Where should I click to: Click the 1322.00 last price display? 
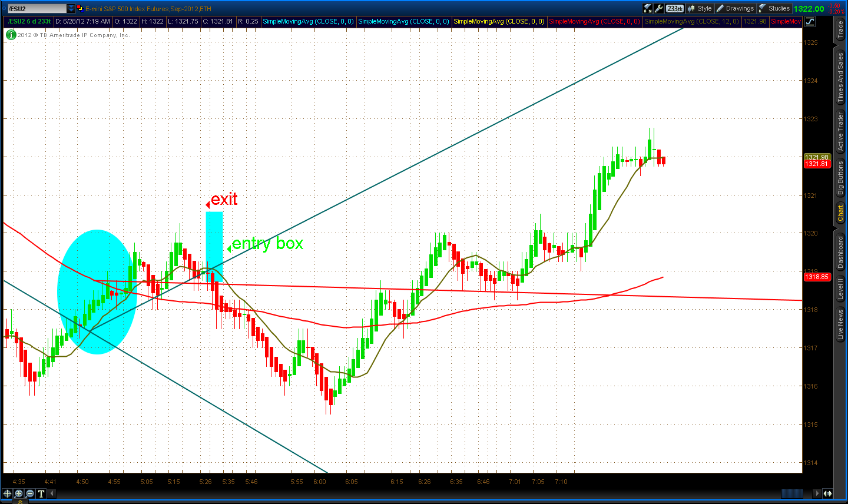pyautogui.click(x=809, y=9)
